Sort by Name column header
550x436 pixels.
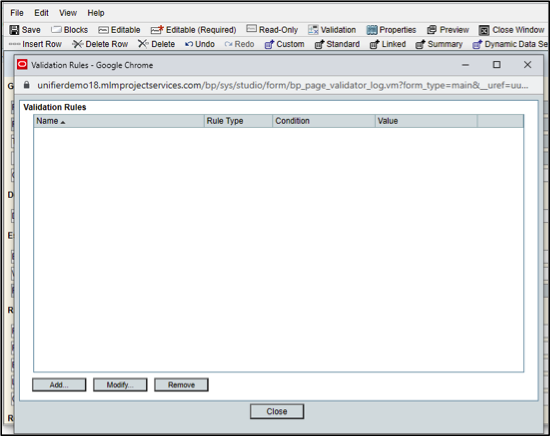pyautogui.click(x=119, y=121)
